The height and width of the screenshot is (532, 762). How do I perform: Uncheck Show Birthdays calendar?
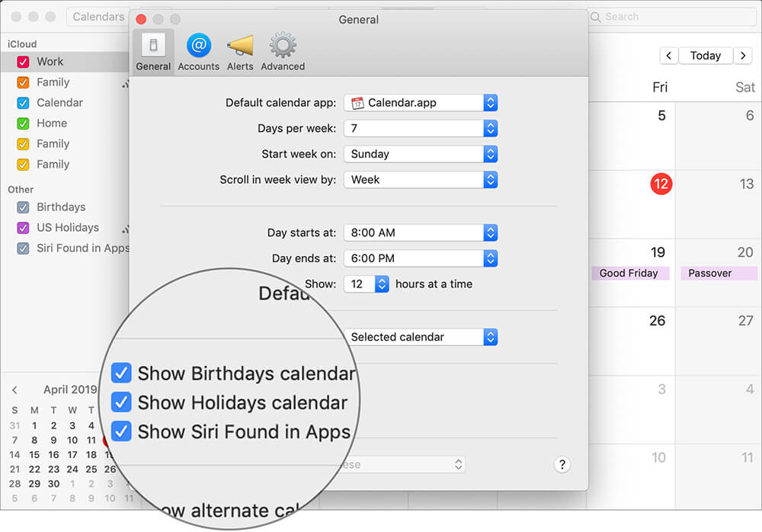[x=120, y=373]
